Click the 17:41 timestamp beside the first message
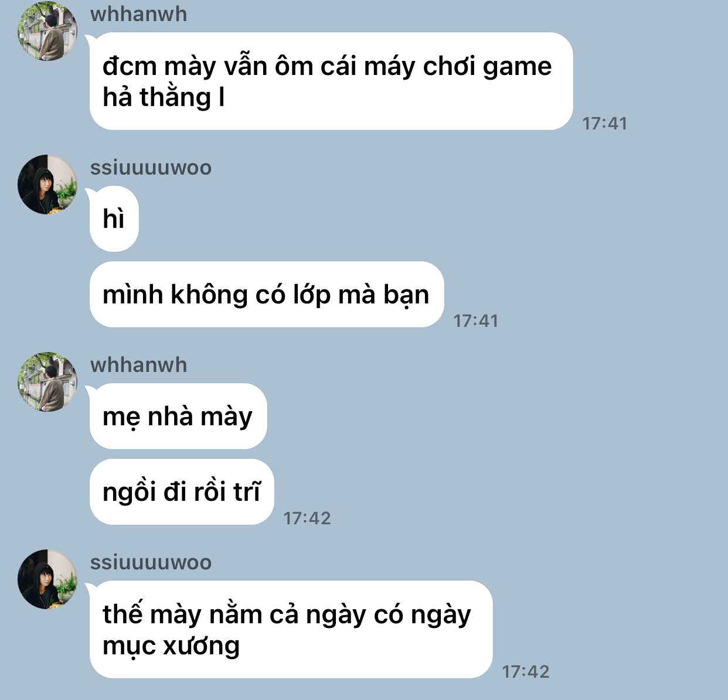This screenshot has width=728, height=700. click(604, 124)
